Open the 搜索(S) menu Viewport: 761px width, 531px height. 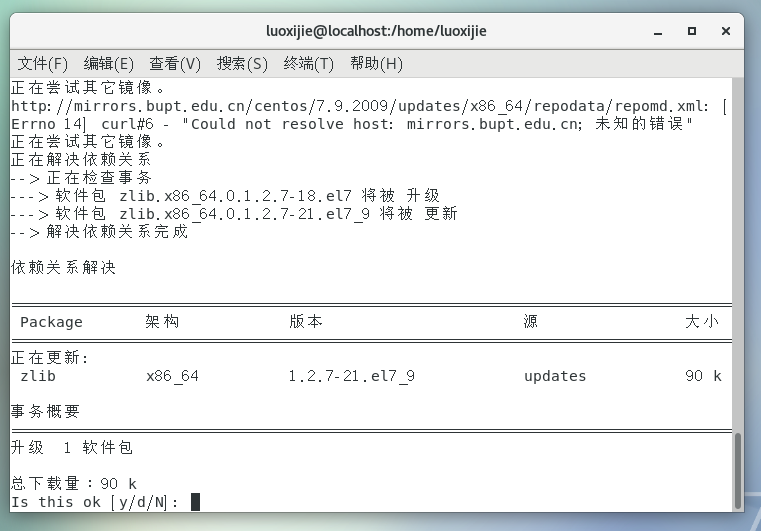click(x=242, y=63)
